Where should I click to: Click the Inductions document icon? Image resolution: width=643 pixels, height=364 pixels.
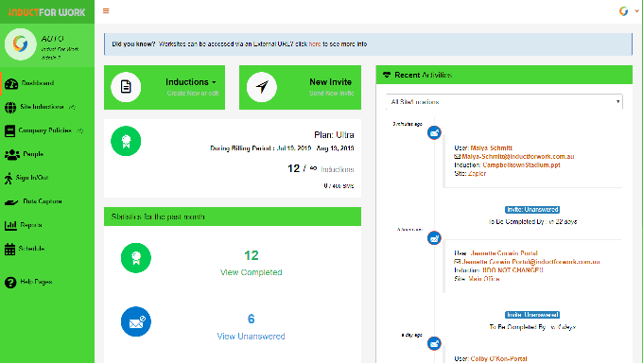pyautogui.click(x=126, y=87)
